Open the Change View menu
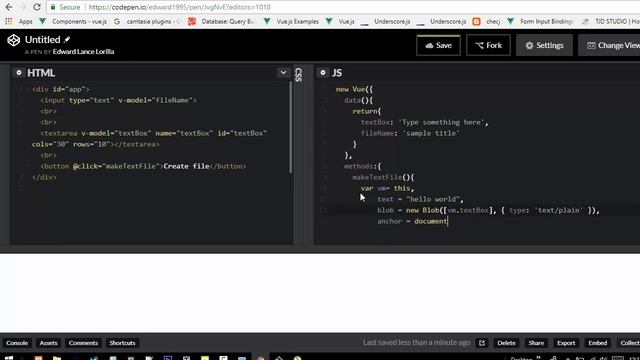The height and width of the screenshot is (360, 640). click(611, 45)
